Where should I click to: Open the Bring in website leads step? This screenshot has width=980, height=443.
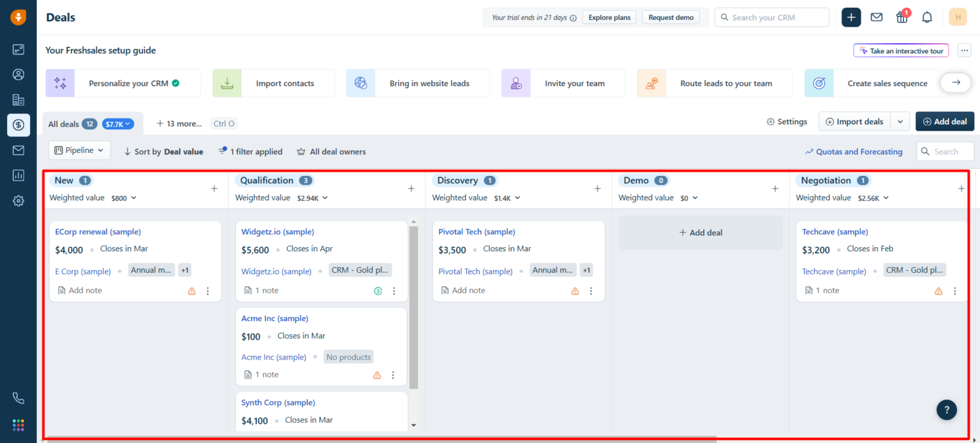click(x=418, y=84)
